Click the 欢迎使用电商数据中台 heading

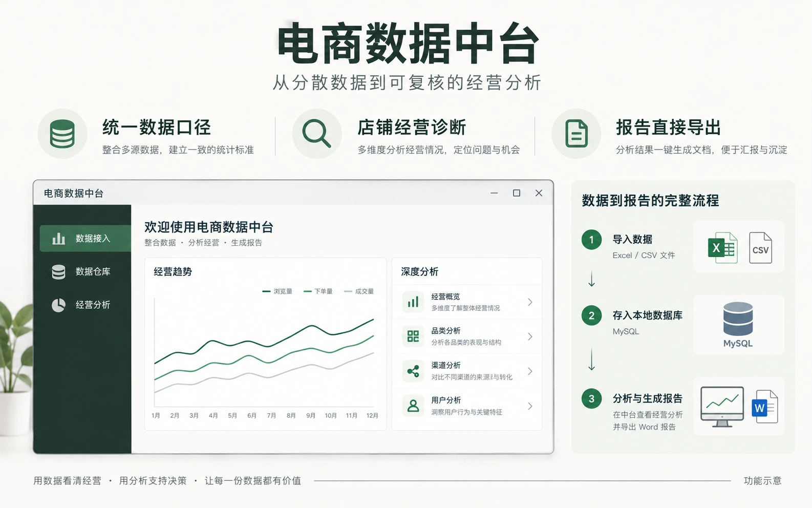(x=209, y=227)
